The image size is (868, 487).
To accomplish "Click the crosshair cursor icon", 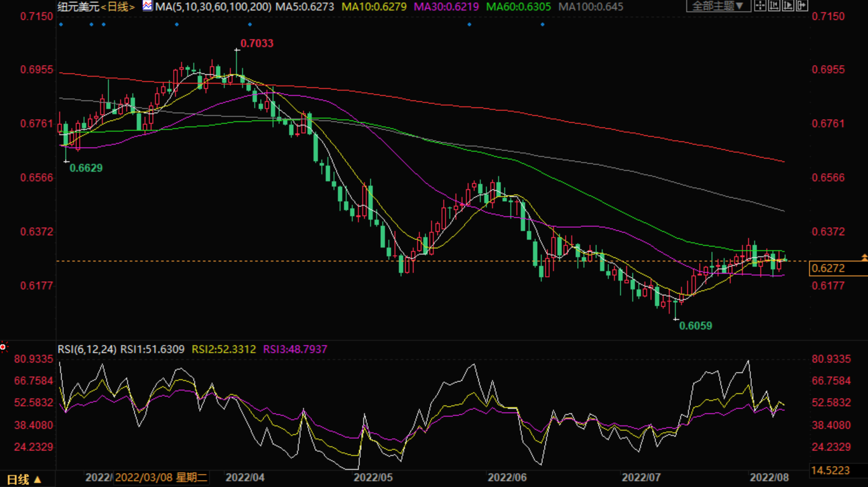I will click(x=760, y=6).
